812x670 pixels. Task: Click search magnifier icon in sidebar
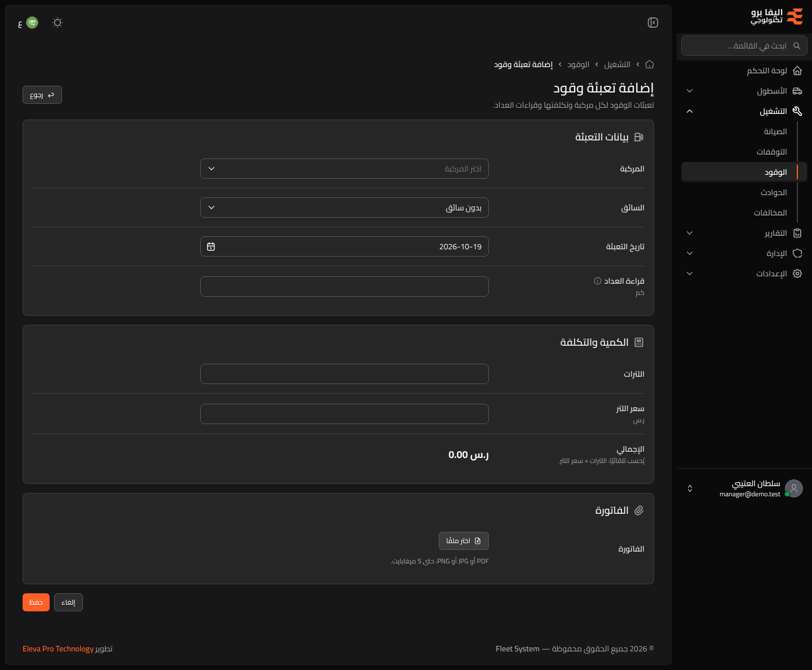[797, 46]
